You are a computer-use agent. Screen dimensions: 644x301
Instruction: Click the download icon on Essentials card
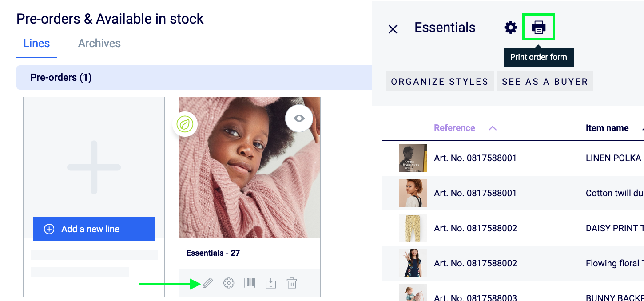tap(270, 283)
